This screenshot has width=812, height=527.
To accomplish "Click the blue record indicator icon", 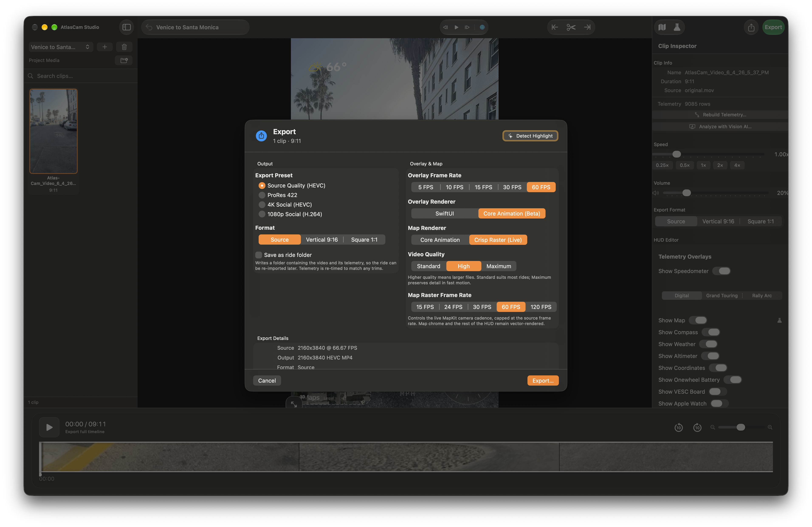I will [x=482, y=27].
